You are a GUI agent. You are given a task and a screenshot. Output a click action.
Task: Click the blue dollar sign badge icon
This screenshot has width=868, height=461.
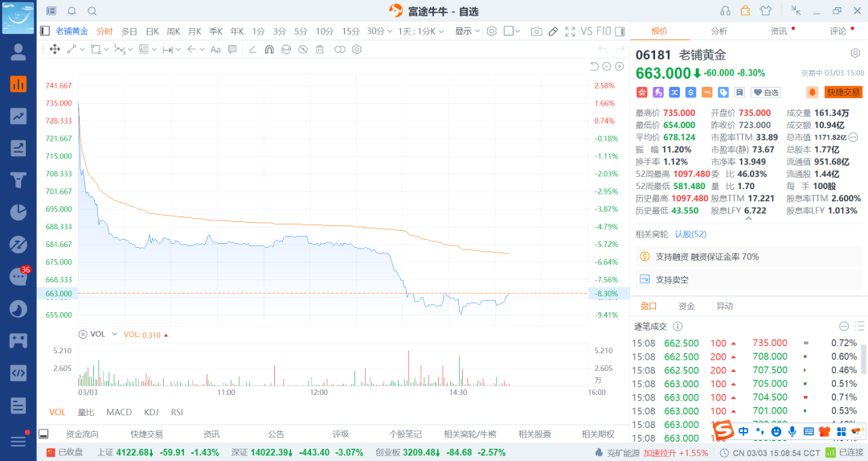(690, 92)
